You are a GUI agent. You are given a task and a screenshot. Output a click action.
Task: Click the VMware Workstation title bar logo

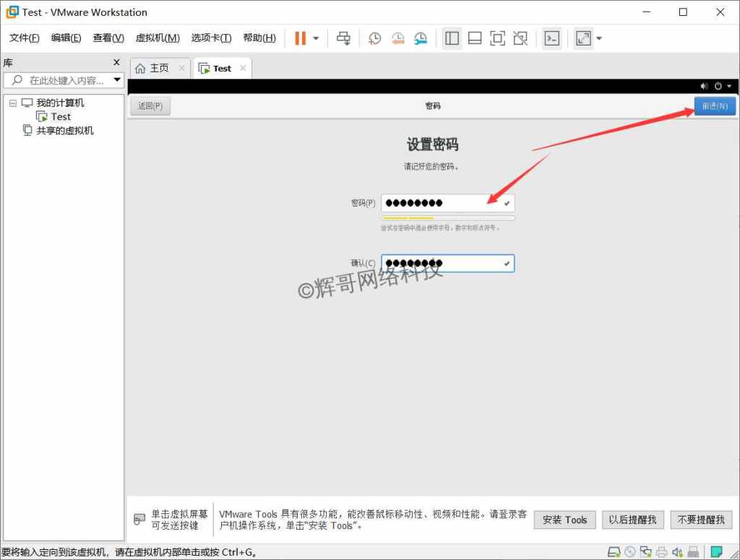(12, 12)
